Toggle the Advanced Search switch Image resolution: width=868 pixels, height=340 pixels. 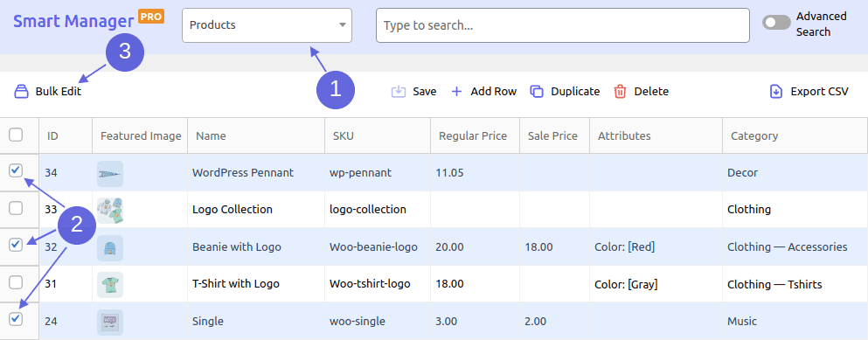point(776,23)
